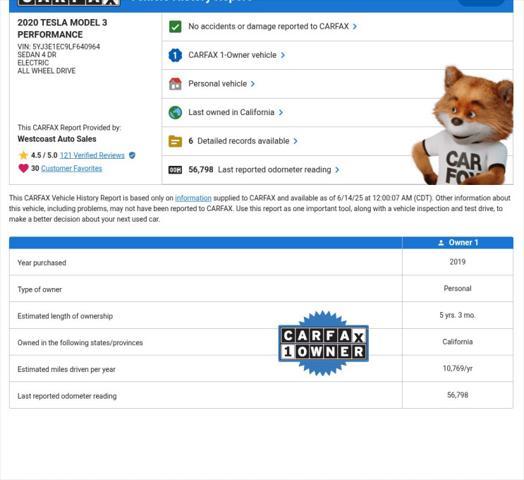Image resolution: width=524 pixels, height=480 pixels.
Task: Click Owned in the following states/provinces label
Action: coord(80,343)
